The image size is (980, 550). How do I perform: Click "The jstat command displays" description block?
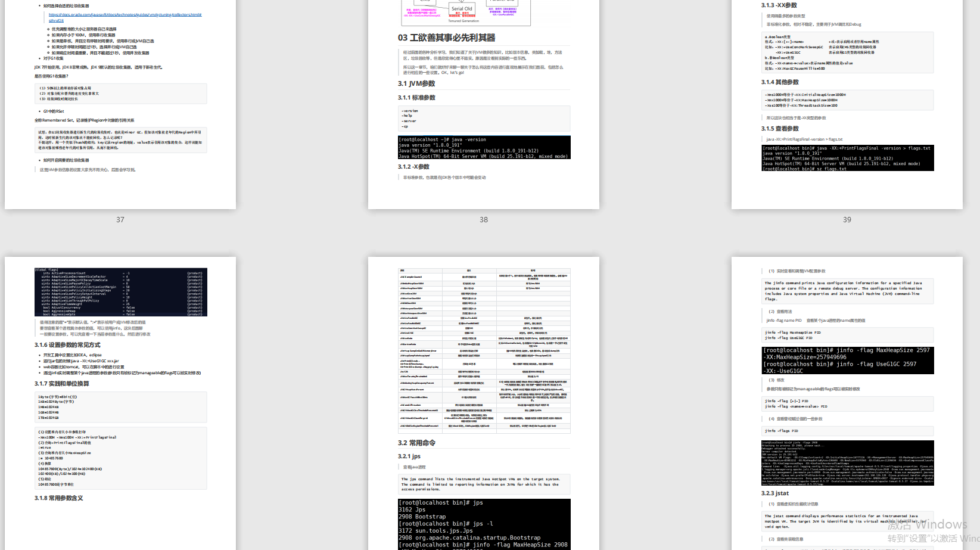tap(848, 521)
